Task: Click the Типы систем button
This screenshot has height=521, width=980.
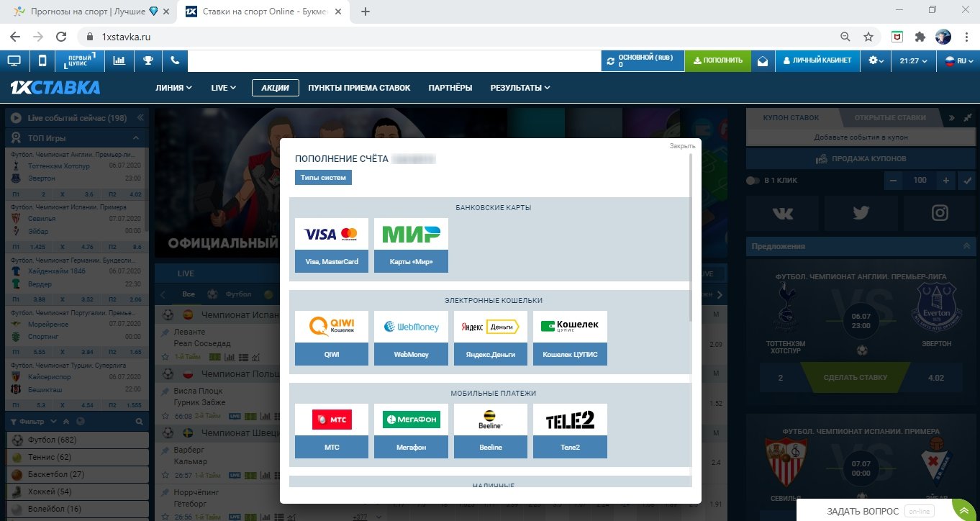Action: click(323, 177)
